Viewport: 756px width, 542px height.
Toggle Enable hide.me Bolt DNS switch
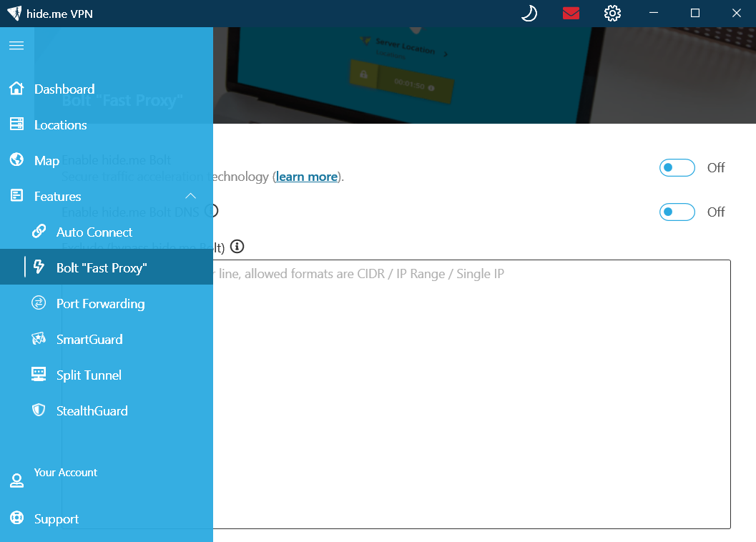click(x=677, y=212)
